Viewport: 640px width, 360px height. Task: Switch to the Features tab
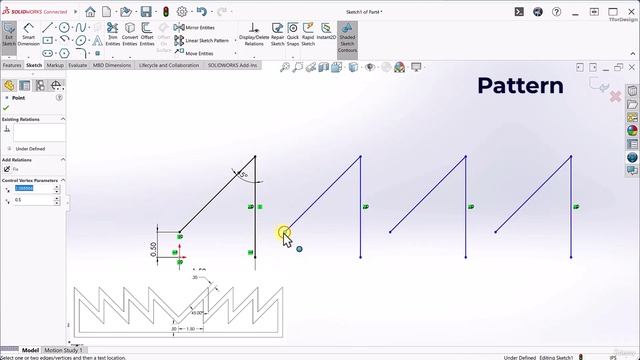point(12,65)
